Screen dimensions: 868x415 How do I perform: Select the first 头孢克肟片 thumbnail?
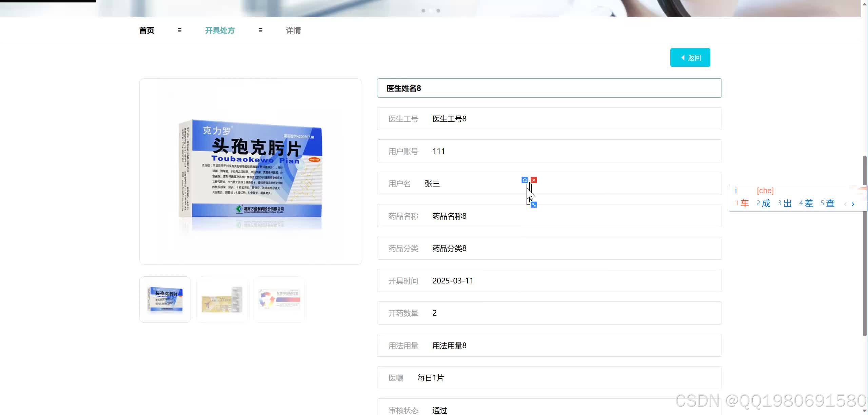165,299
